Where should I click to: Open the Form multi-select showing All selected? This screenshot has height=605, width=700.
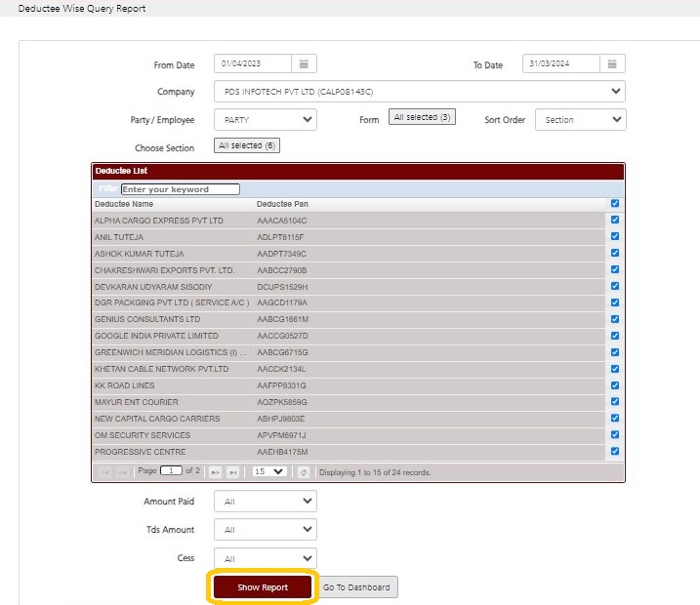tap(422, 117)
